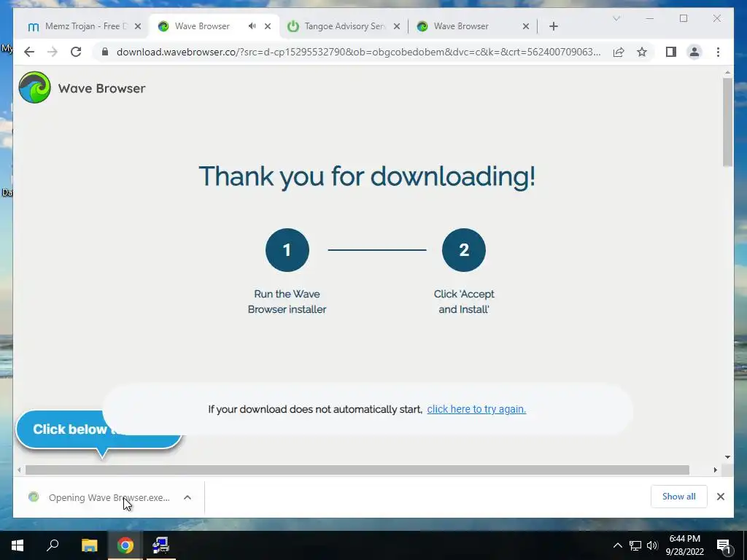
Task: Click the Chrome taskbar icon
Action: (x=125, y=545)
